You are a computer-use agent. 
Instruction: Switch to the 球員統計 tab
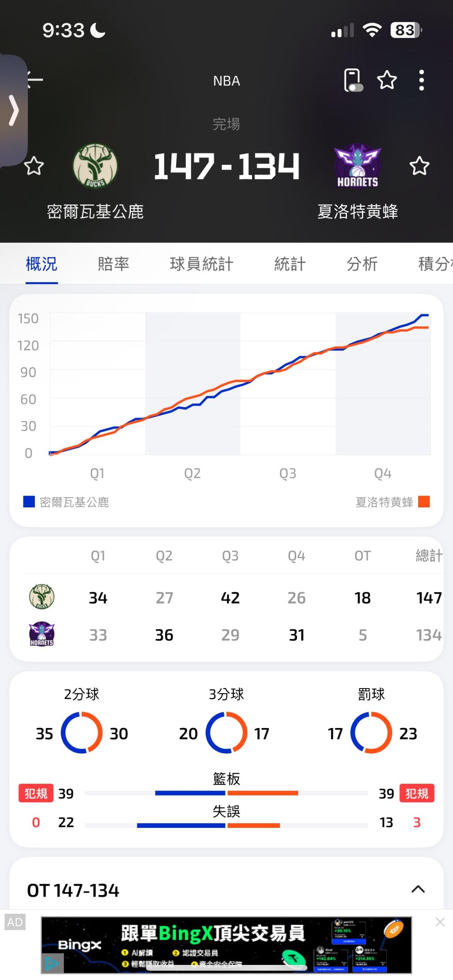201,264
